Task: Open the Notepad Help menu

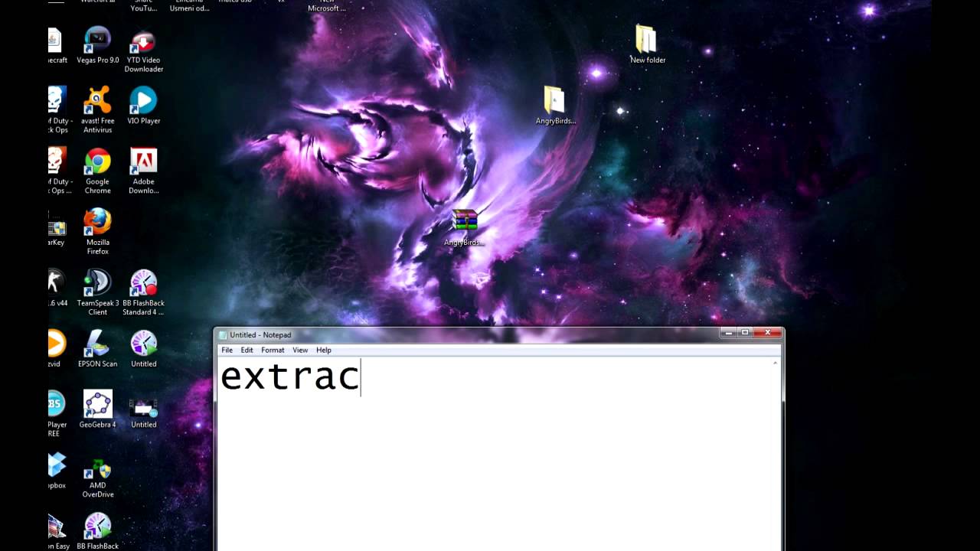Action: [x=324, y=350]
